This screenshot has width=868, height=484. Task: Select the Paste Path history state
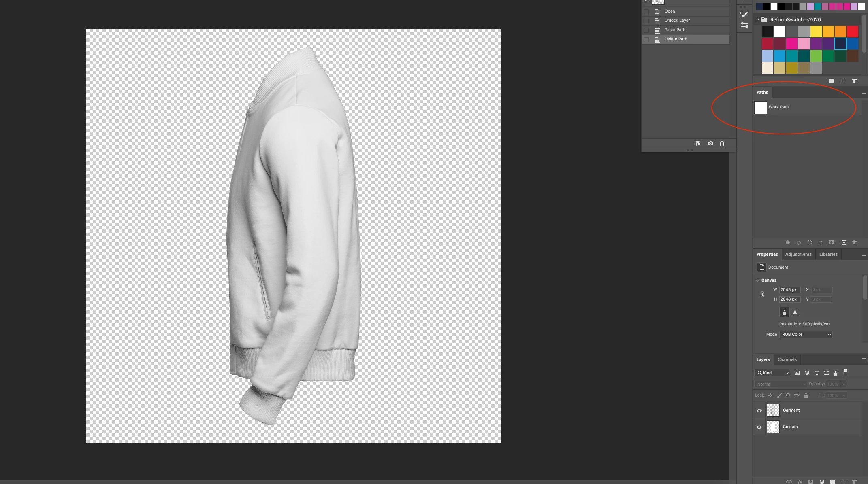coord(675,30)
